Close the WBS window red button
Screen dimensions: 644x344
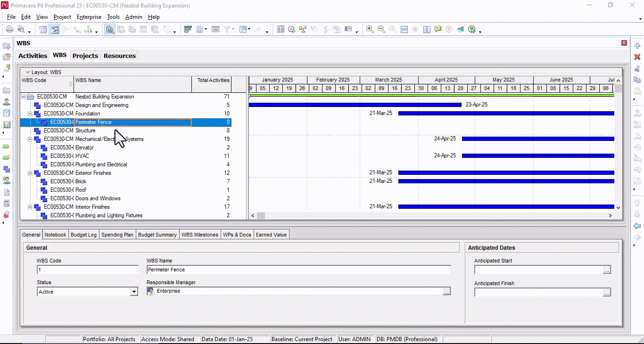(x=624, y=43)
